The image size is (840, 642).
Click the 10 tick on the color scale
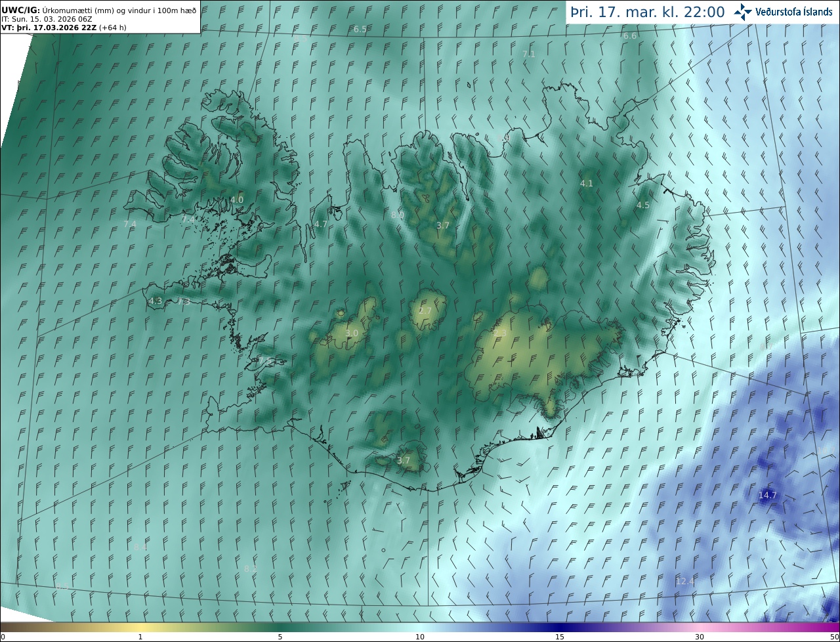(x=420, y=637)
